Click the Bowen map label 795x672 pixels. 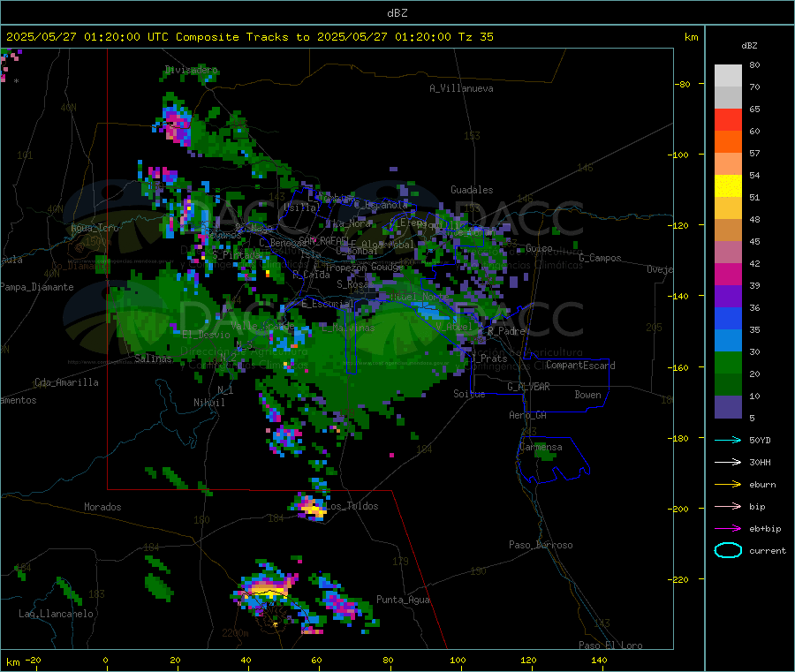pyautogui.click(x=587, y=395)
